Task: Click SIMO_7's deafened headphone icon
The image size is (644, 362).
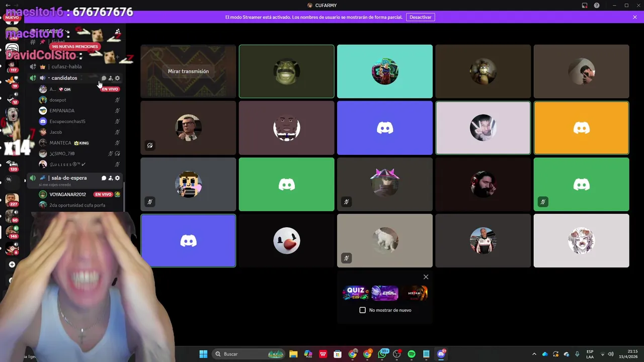Action: [117, 153]
